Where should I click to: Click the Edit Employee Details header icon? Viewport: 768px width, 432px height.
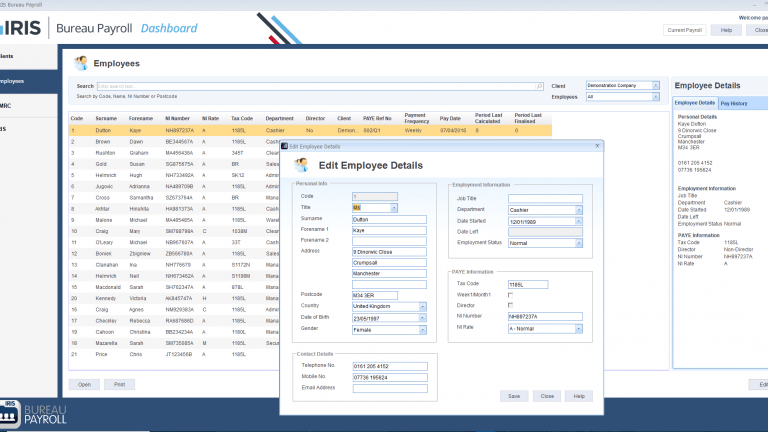click(301, 165)
